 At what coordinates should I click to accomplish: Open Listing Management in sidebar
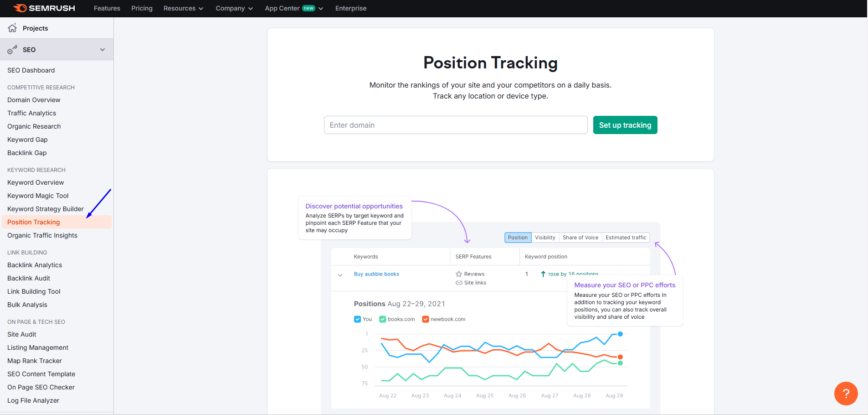[x=38, y=348]
